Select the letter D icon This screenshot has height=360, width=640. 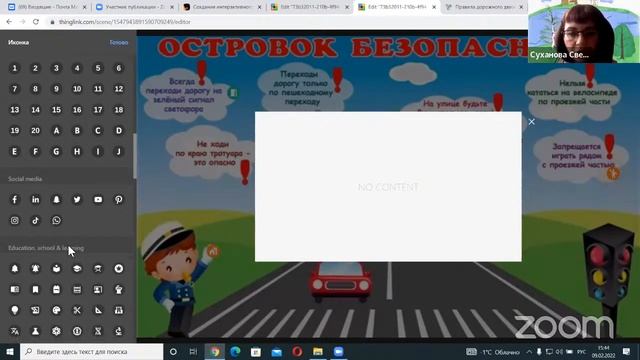[x=119, y=131]
